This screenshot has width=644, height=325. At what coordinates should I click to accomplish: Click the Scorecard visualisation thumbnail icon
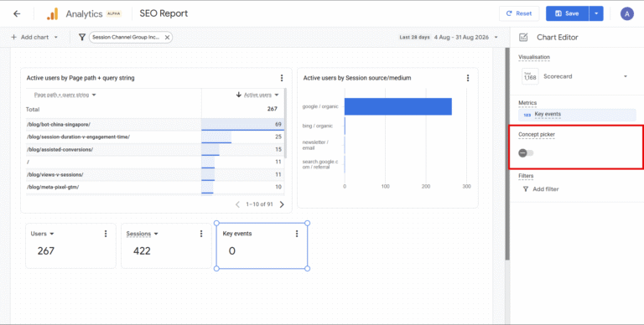coord(530,77)
